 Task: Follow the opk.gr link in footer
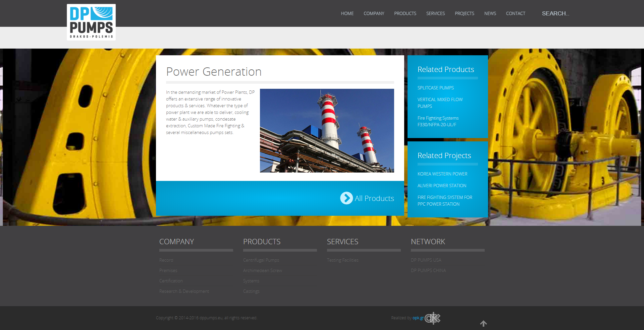418,318
